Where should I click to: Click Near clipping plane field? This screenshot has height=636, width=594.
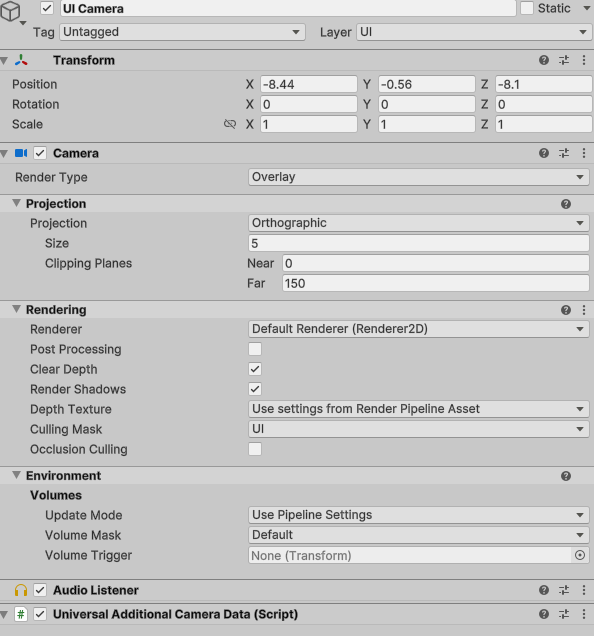[436, 263]
